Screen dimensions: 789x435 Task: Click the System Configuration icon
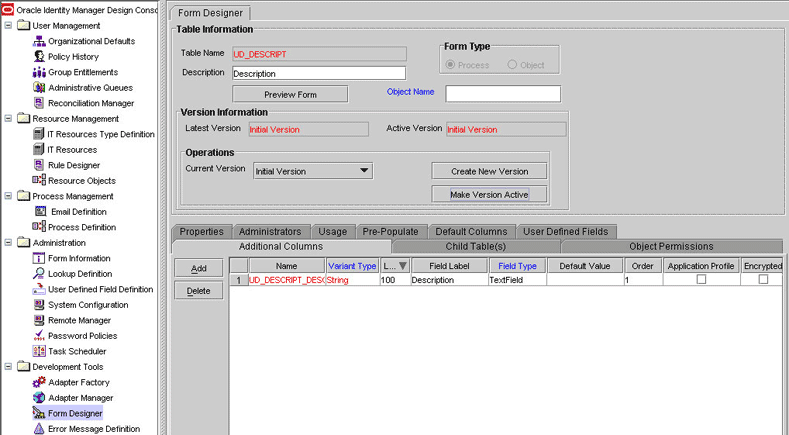39,305
